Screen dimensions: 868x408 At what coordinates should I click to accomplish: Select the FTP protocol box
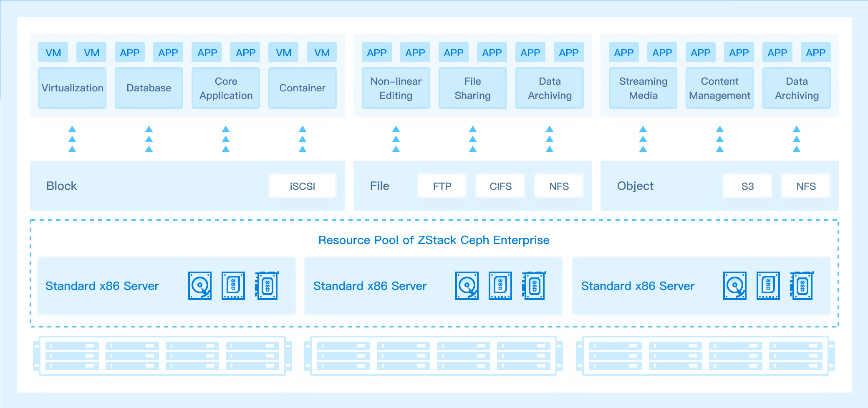pyautogui.click(x=442, y=186)
